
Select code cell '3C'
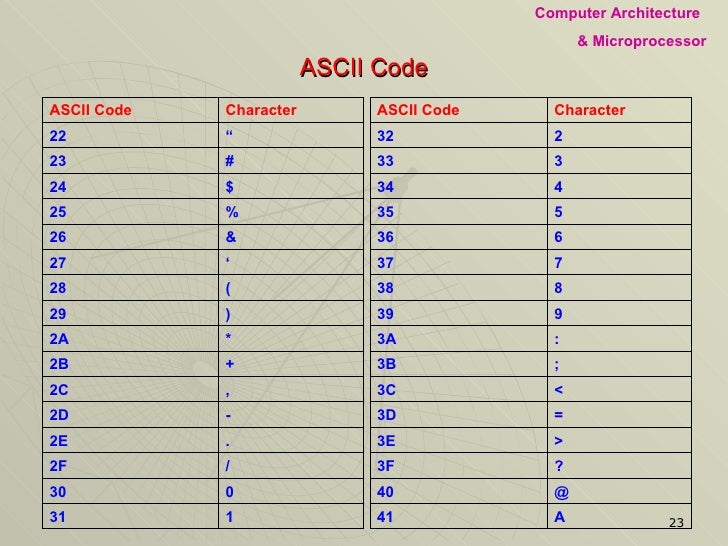tap(459, 390)
